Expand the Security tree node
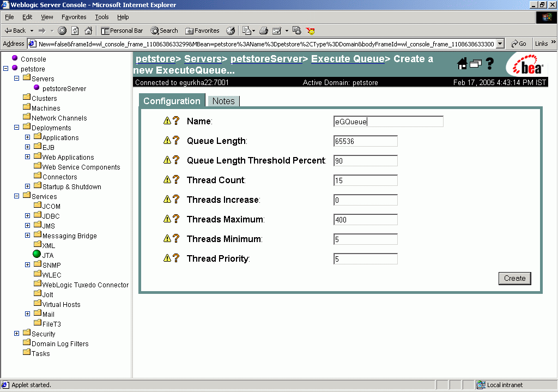 tap(16, 333)
